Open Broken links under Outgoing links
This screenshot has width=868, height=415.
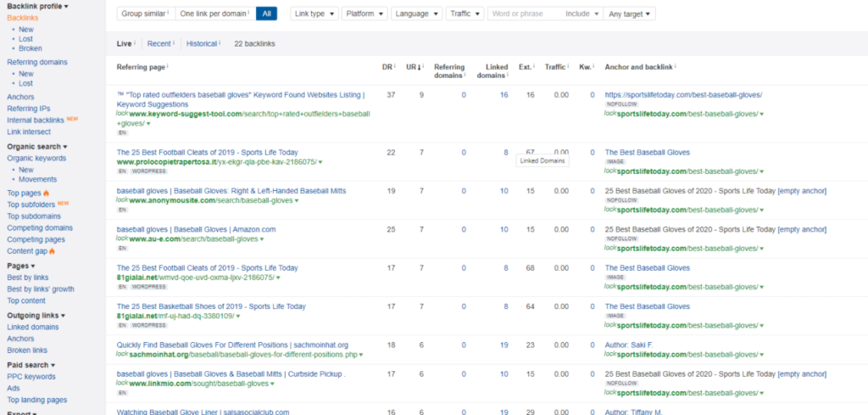tap(27, 351)
